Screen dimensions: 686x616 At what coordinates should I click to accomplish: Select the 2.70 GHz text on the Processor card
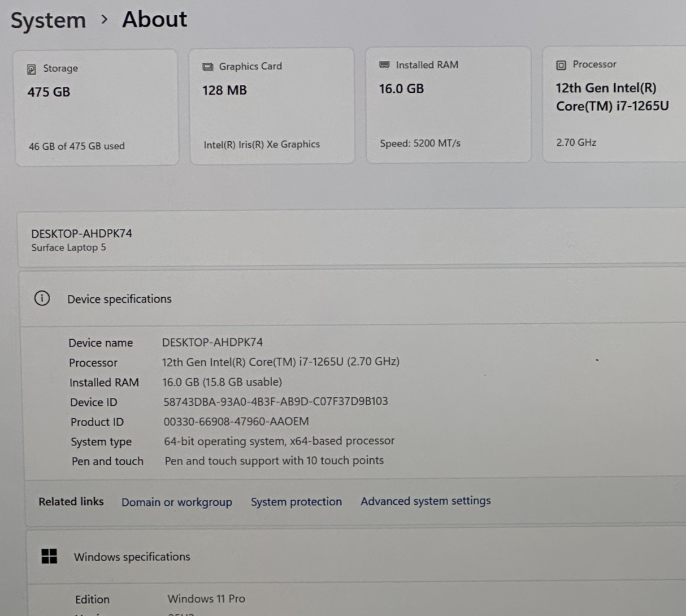coord(576,142)
